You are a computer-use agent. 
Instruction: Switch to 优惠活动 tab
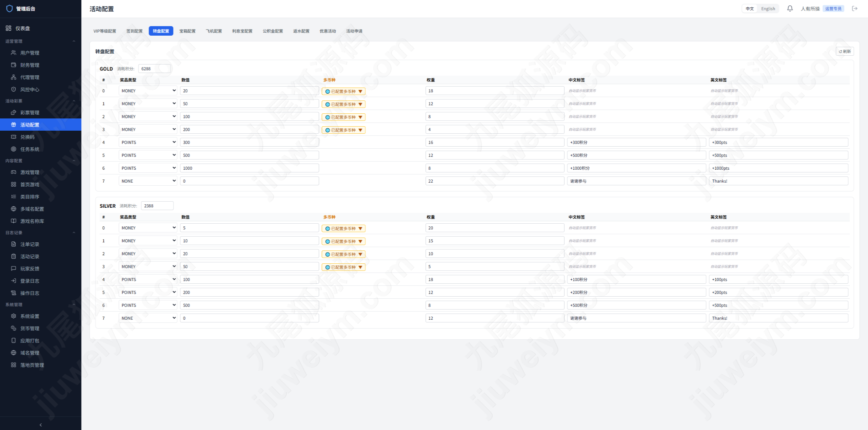coord(328,31)
